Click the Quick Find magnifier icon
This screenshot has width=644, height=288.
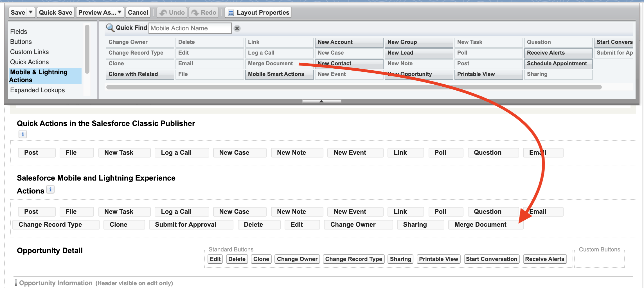click(x=110, y=28)
